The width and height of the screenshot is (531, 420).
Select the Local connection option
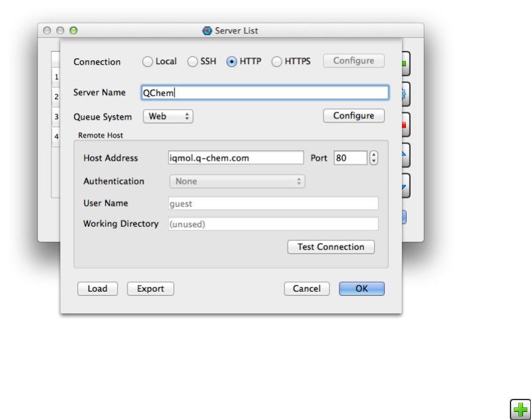[159, 62]
